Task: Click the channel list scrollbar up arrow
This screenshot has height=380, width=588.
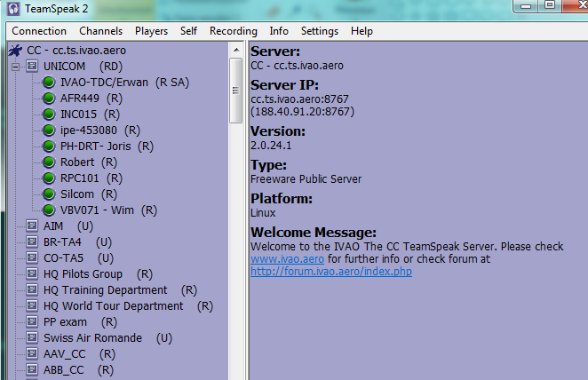Action: click(x=236, y=50)
